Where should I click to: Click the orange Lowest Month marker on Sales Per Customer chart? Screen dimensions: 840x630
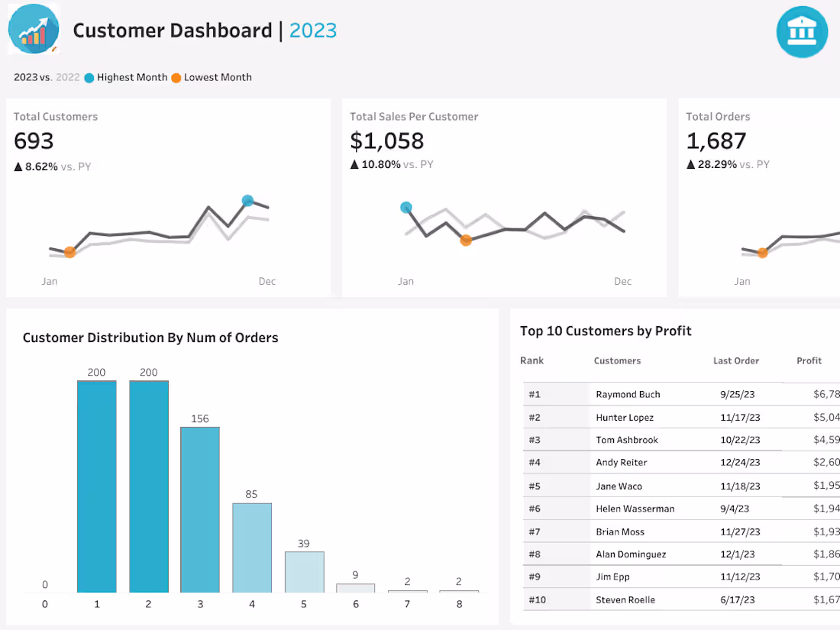point(466,240)
